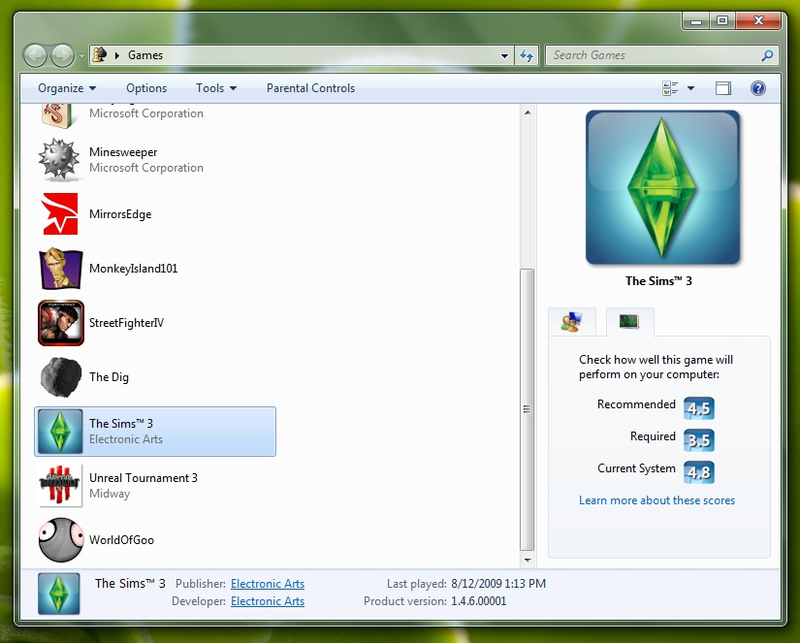Click the MonkeyIsland101 character icon

60,268
